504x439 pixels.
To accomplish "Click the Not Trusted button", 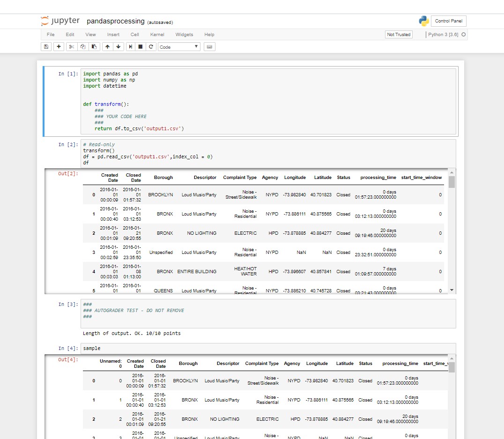I will 398,34.
